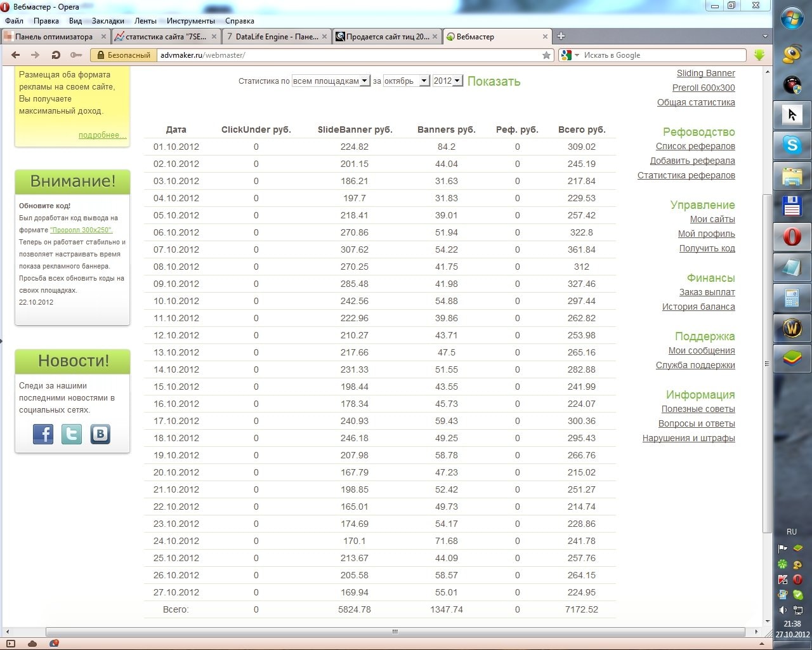The image size is (812, 650).
Task: Click the Facebook social icon
Action: (x=43, y=434)
